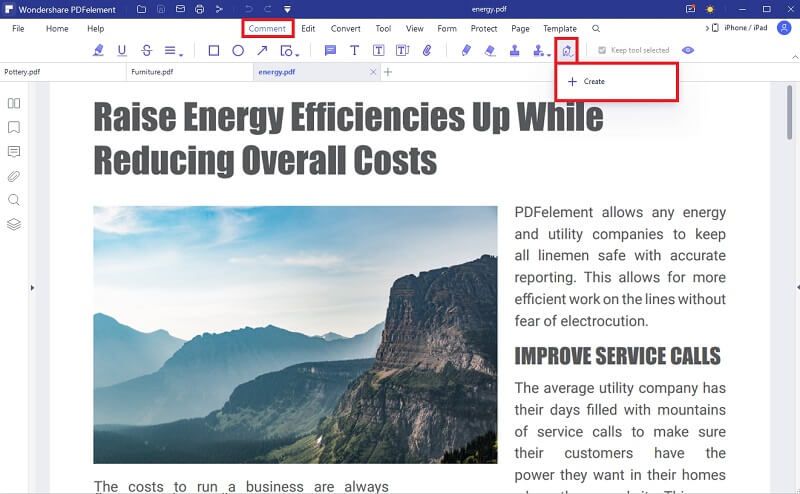Collapse the ribbon toolbar chevron
Screen dimensions: 800x494
pyautogui.click(x=795, y=57)
